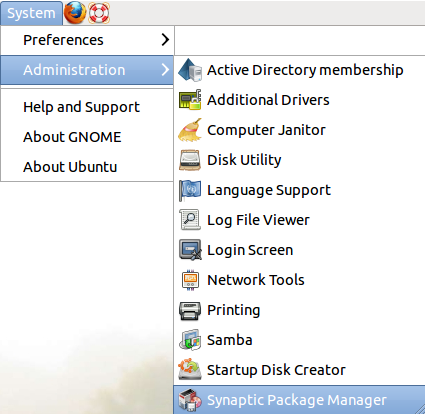Open Active Directory membership

(x=300, y=70)
